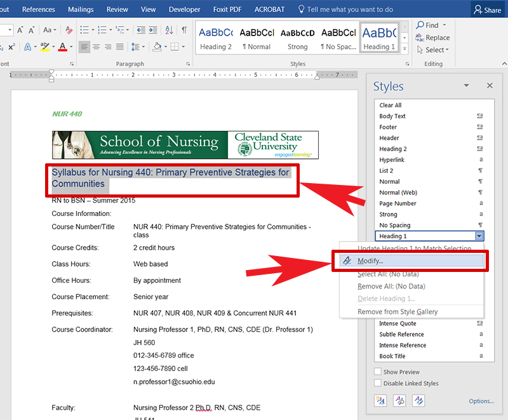Open the Borders dropdown arrow
The image size is (508, 420).
coord(184,47)
